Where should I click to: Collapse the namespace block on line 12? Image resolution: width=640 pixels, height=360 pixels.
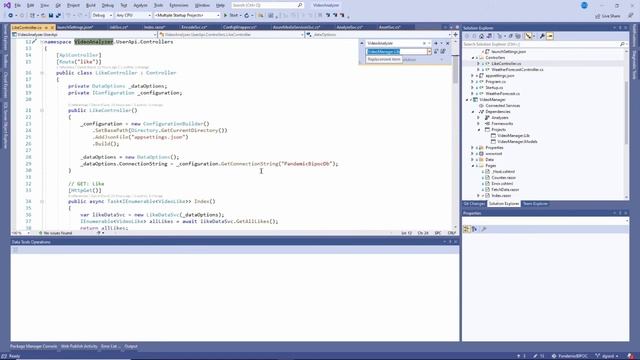(x=42, y=42)
